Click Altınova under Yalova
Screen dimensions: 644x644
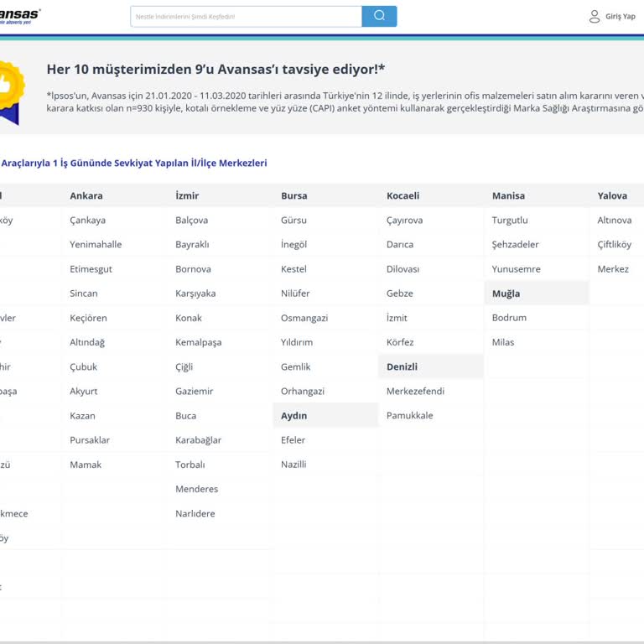click(x=615, y=221)
